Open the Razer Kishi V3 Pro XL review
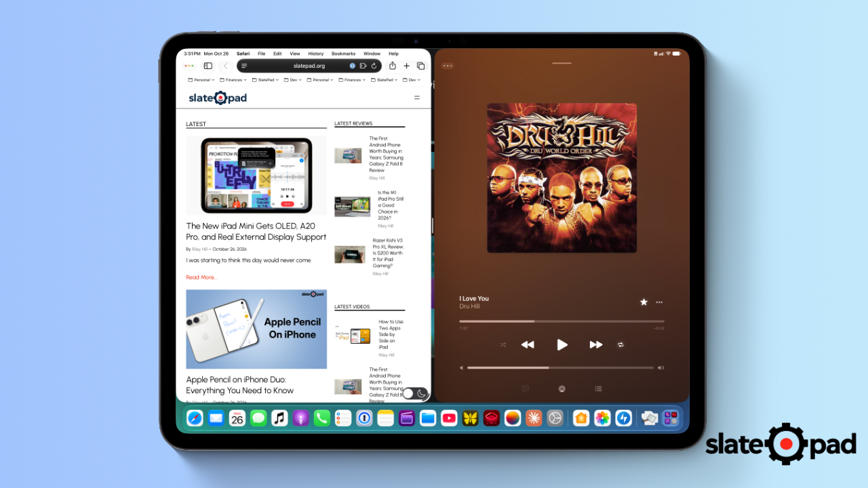The image size is (868, 488). tap(387, 253)
